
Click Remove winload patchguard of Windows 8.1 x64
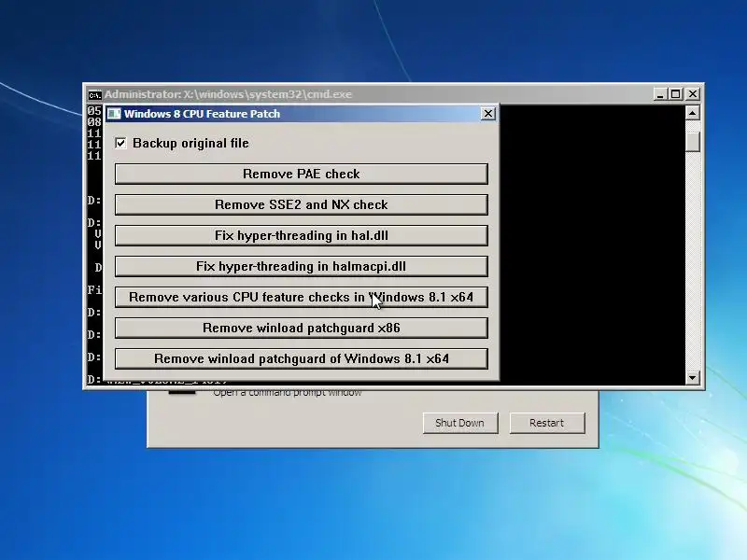tap(301, 358)
